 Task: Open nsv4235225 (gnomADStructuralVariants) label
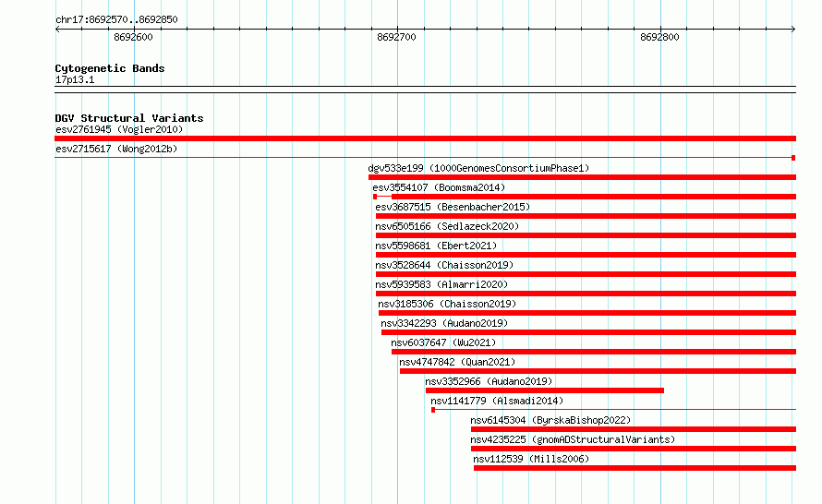coord(573,439)
